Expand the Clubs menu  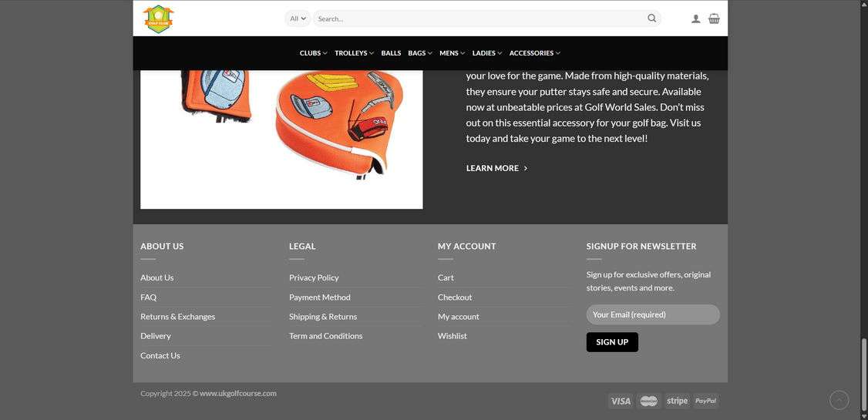[313, 53]
